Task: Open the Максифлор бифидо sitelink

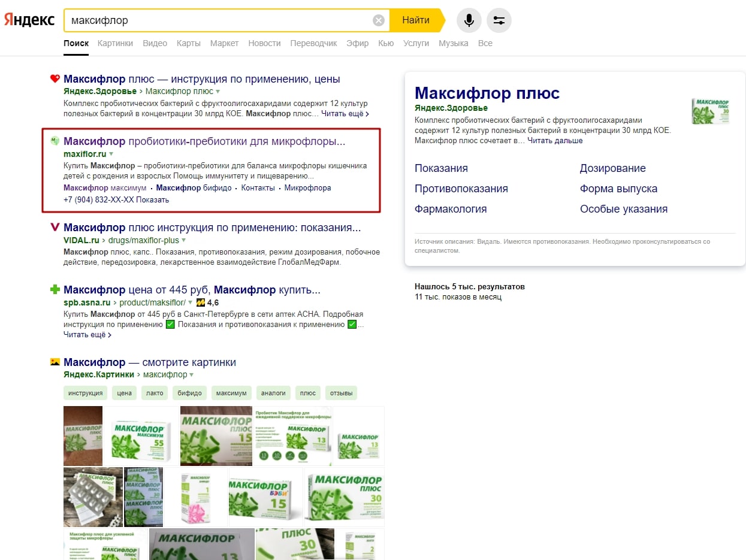Action: tap(194, 188)
